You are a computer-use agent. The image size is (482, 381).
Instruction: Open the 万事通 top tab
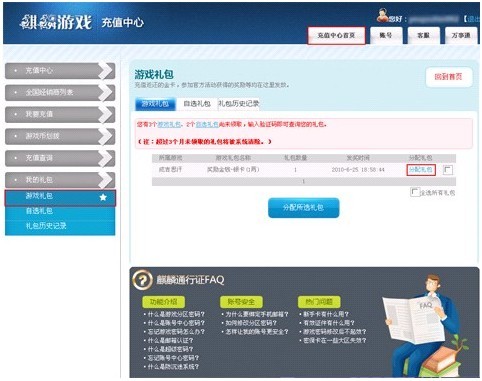tap(461, 35)
